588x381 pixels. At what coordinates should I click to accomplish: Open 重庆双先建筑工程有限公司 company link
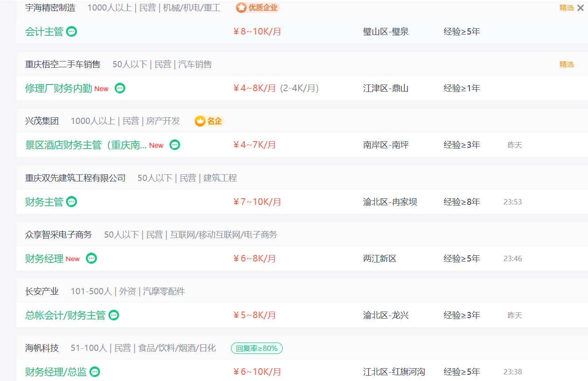76,178
